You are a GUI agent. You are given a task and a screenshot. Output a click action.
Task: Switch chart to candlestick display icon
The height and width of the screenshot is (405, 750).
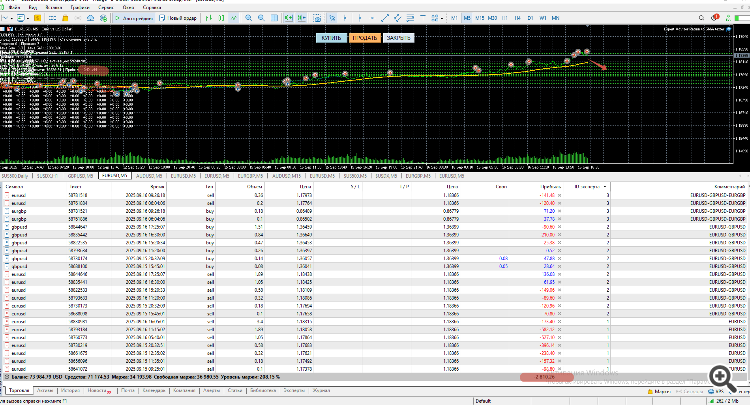tap(222, 18)
